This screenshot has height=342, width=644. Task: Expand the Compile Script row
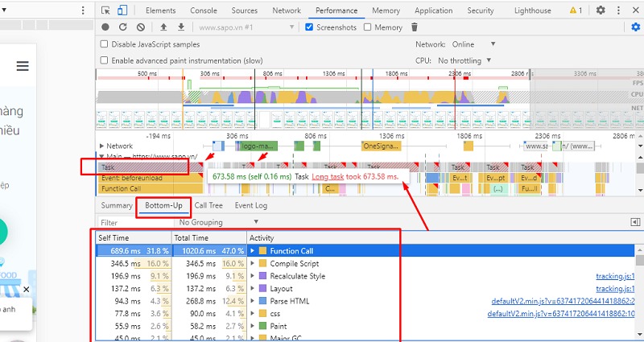point(253,264)
